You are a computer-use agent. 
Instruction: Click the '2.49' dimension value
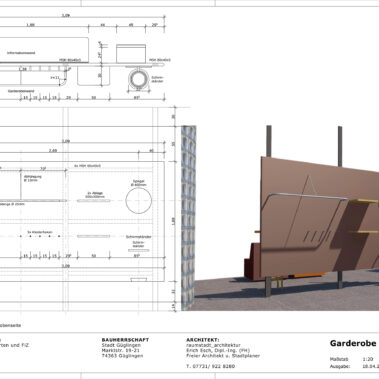click(x=53, y=151)
